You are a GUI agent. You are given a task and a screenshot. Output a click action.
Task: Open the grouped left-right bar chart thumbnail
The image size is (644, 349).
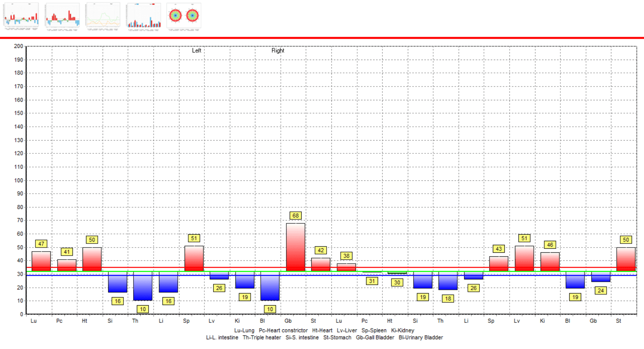tap(143, 17)
